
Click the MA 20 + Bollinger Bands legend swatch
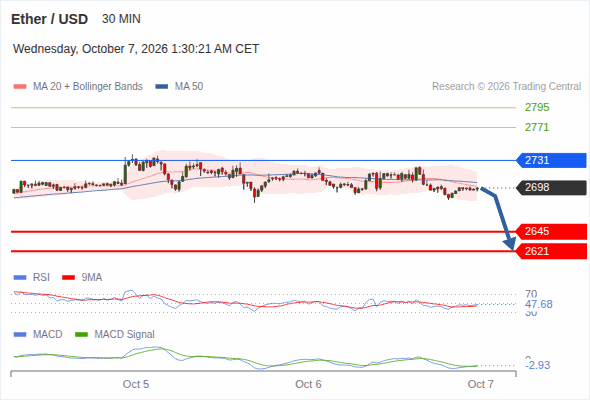(20, 87)
